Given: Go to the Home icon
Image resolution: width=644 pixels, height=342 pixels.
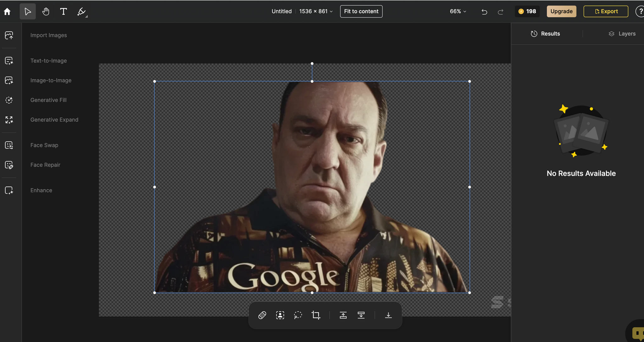Looking at the screenshot, I should [7, 12].
